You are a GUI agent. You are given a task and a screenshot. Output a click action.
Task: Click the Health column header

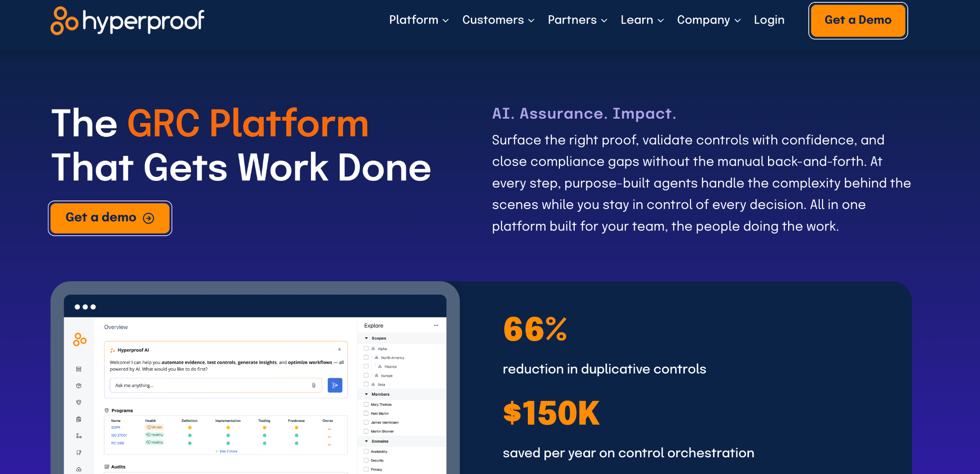151,421
